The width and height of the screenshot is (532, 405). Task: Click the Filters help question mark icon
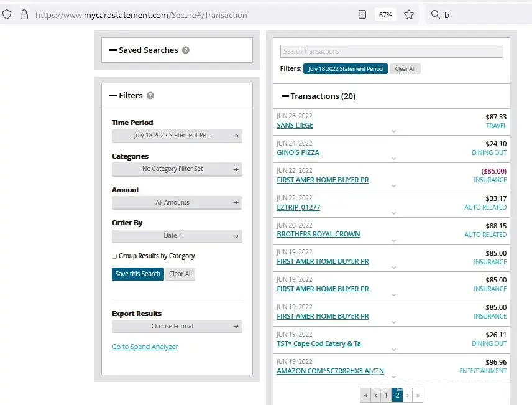coord(150,96)
